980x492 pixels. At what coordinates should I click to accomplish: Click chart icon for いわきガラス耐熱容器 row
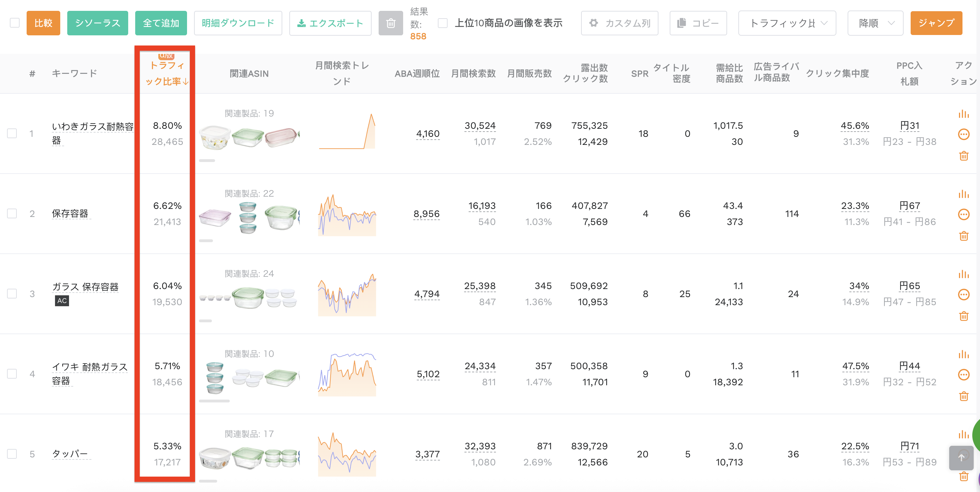point(963,114)
